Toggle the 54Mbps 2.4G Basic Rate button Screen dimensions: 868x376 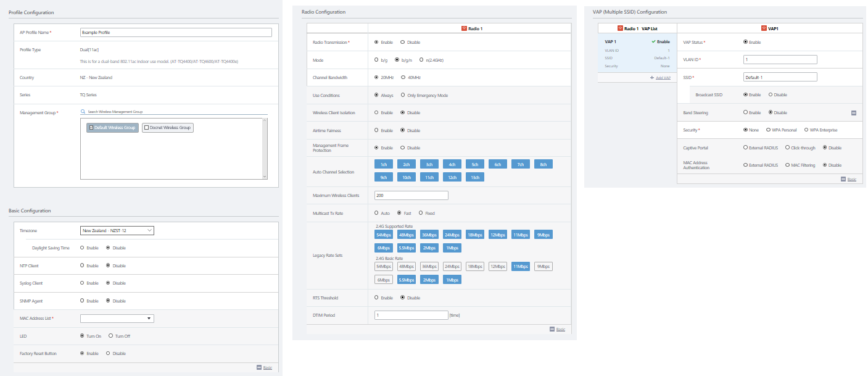click(x=383, y=267)
